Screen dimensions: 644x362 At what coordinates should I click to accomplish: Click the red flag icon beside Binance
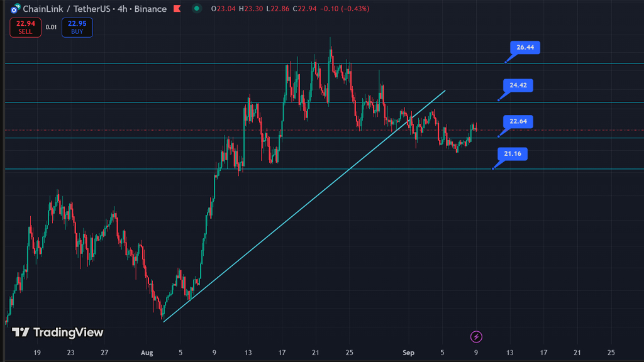[x=177, y=9]
